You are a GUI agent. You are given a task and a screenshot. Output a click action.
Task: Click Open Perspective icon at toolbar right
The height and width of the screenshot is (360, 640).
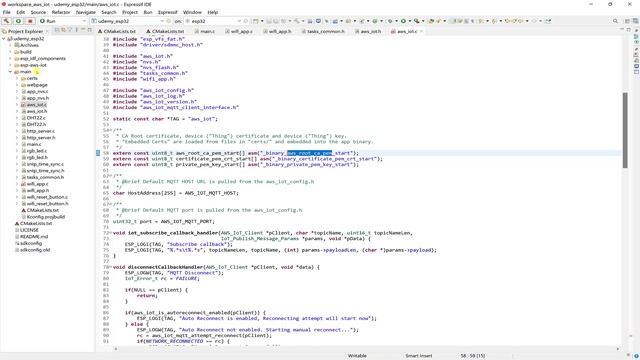pos(627,21)
